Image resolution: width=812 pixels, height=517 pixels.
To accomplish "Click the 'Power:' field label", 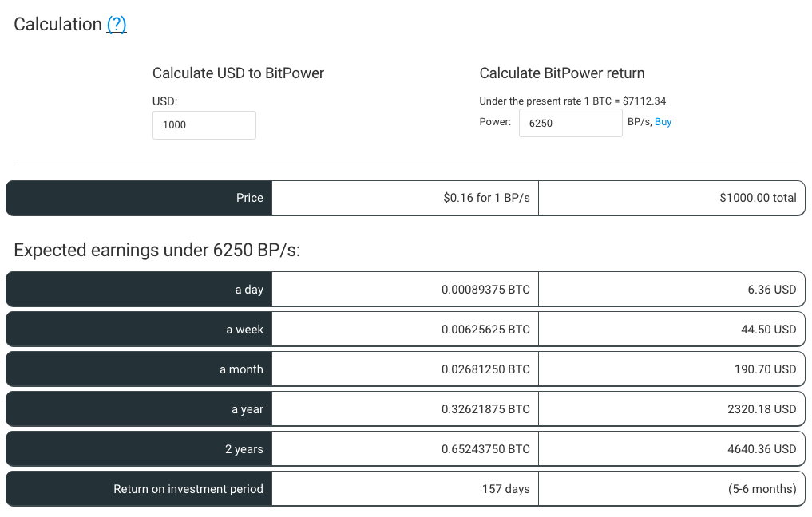I will [x=495, y=122].
